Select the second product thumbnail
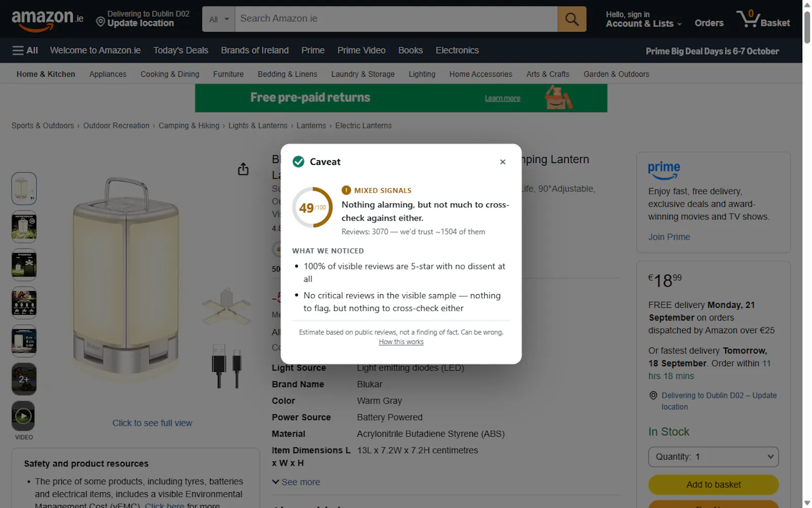Image resolution: width=812 pixels, height=508 pixels. [24, 227]
